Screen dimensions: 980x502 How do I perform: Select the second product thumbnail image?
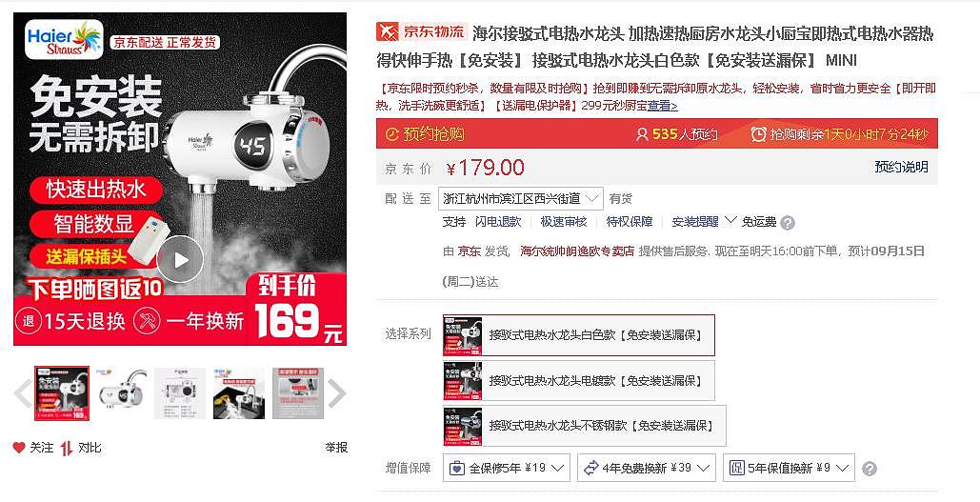click(x=121, y=393)
